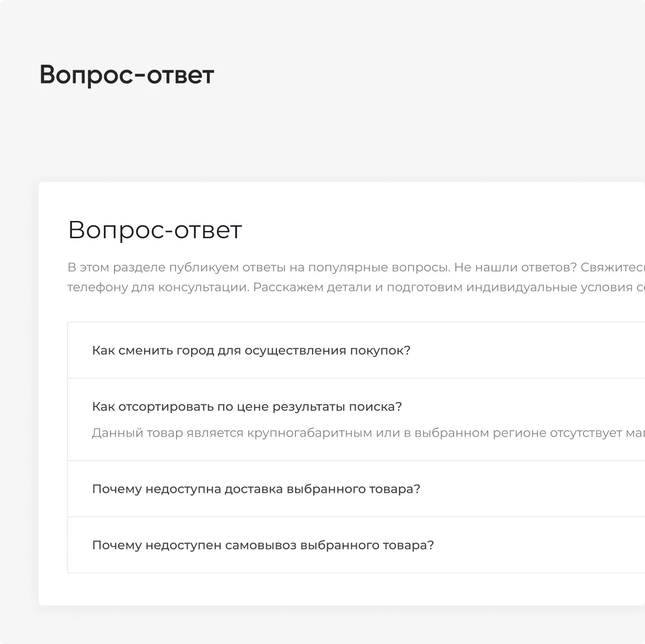Click the bold page title "Вопрос-ответ"
This screenshot has width=645, height=644.
126,75
